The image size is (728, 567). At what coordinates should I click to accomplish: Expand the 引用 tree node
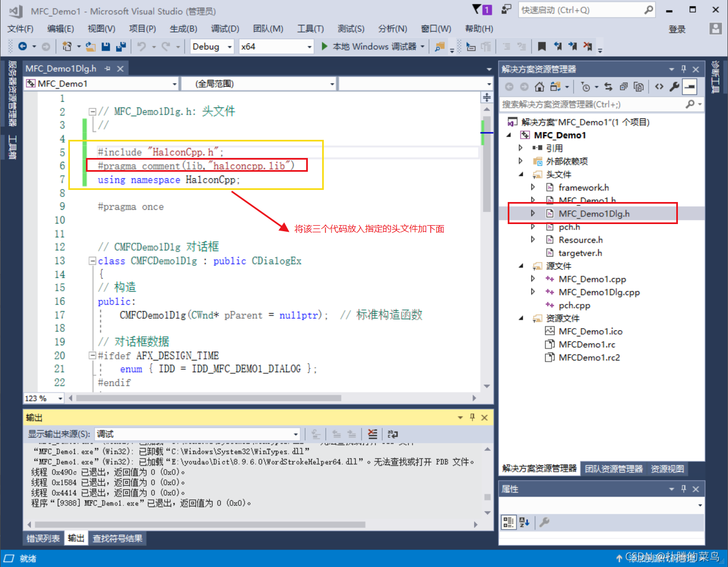pos(520,148)
